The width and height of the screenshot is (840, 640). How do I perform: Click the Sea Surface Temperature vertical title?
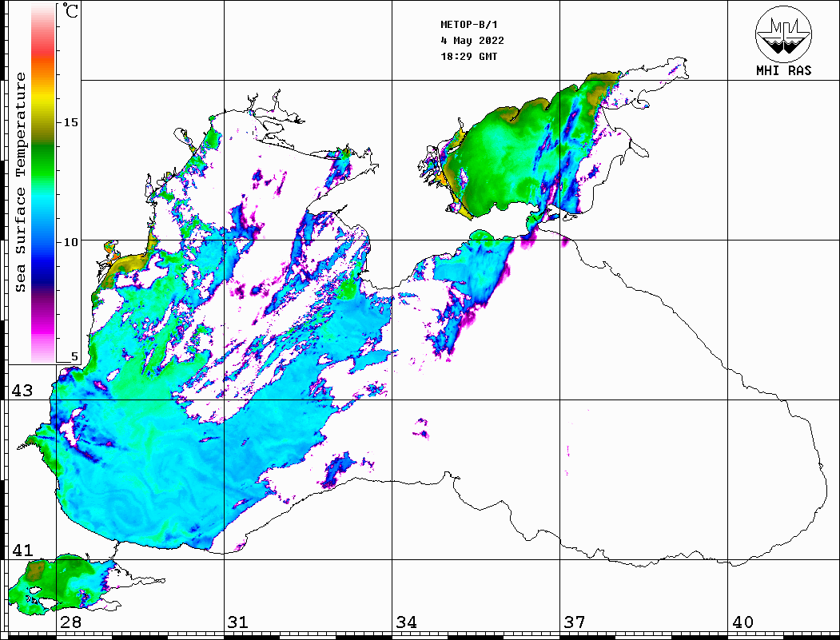point(20,183)
